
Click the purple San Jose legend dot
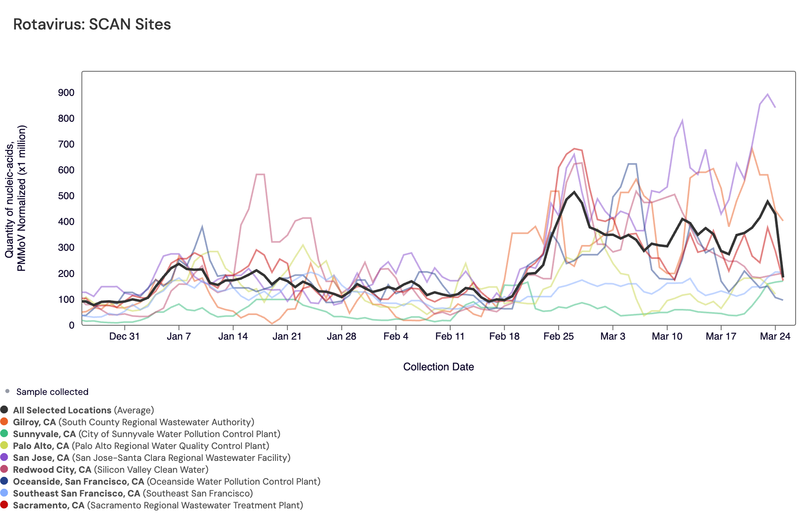[4, 457]
